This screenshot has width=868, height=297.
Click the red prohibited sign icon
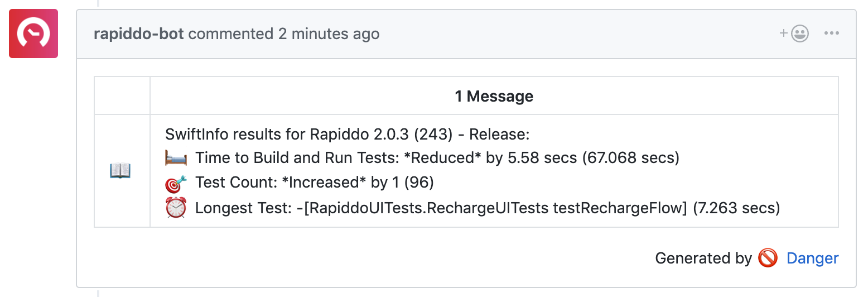pyautogui.click(x=768, y=258)
